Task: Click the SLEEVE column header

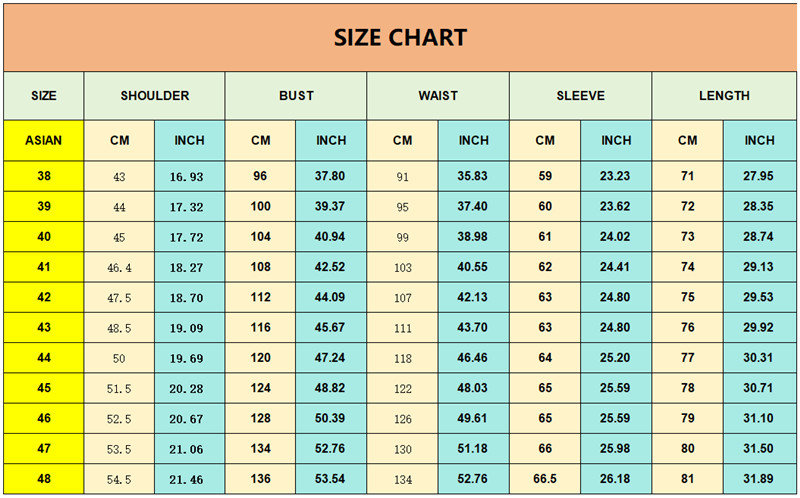Action: point(581,96)
